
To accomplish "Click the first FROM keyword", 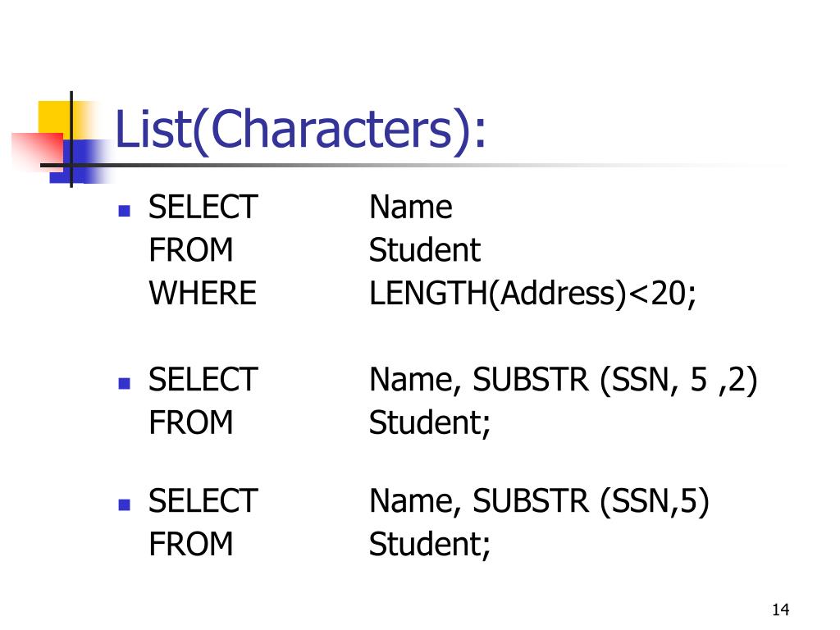I will [x=190, y=250].
